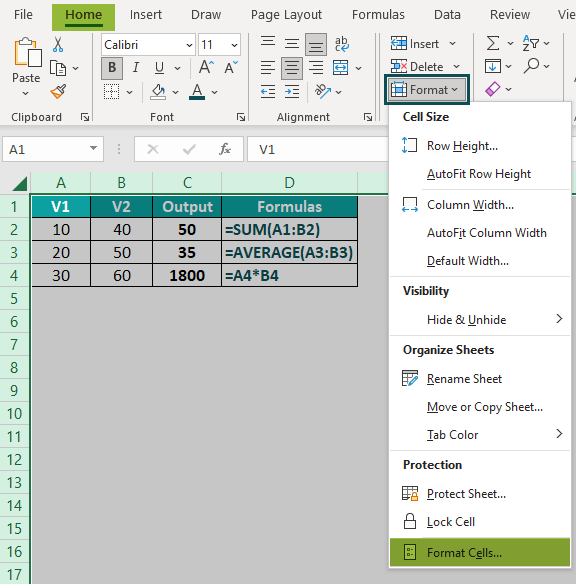Click the formula bar showing V1
The height and width of the screenshot is (584, 576).
click(317, 149)
